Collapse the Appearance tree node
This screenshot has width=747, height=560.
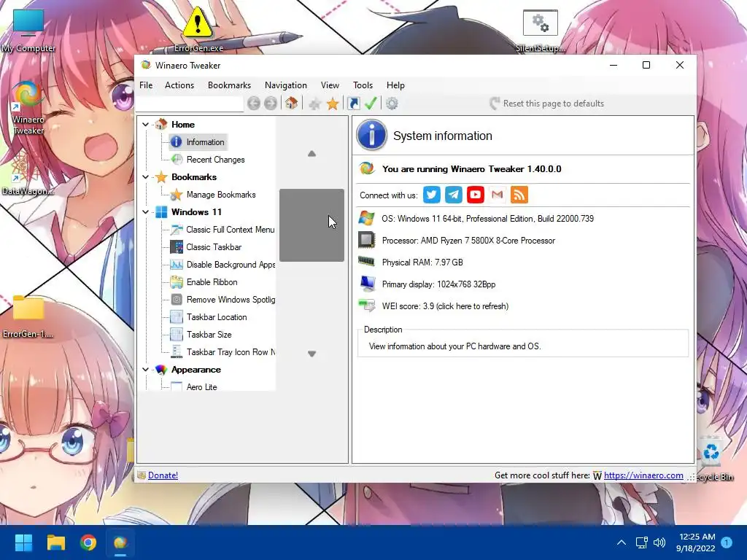click(x=146, y=370)
